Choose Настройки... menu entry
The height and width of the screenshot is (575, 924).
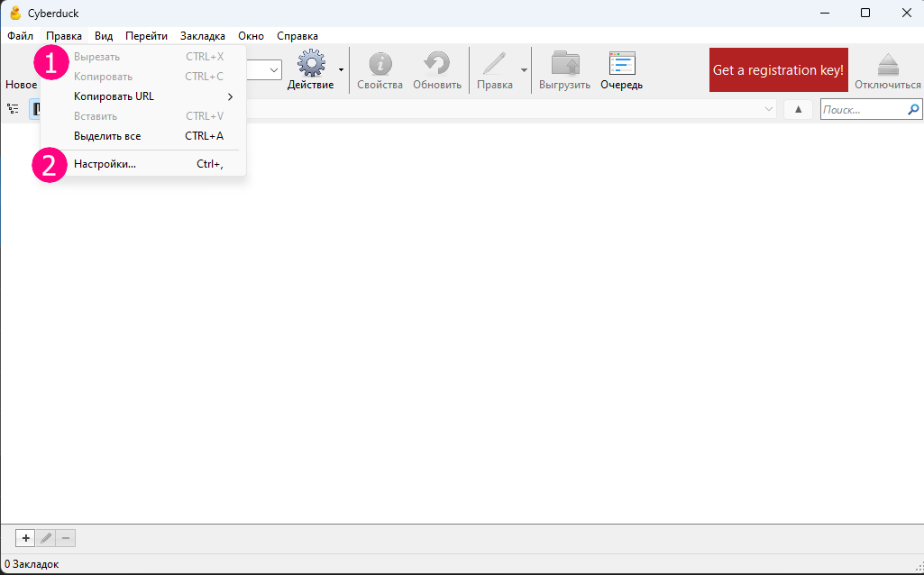143,164
